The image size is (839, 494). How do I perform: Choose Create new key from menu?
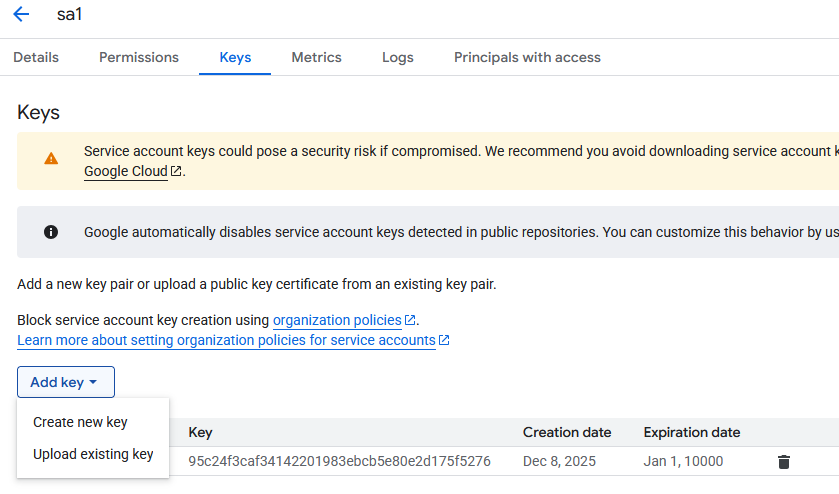pos(80,422)
